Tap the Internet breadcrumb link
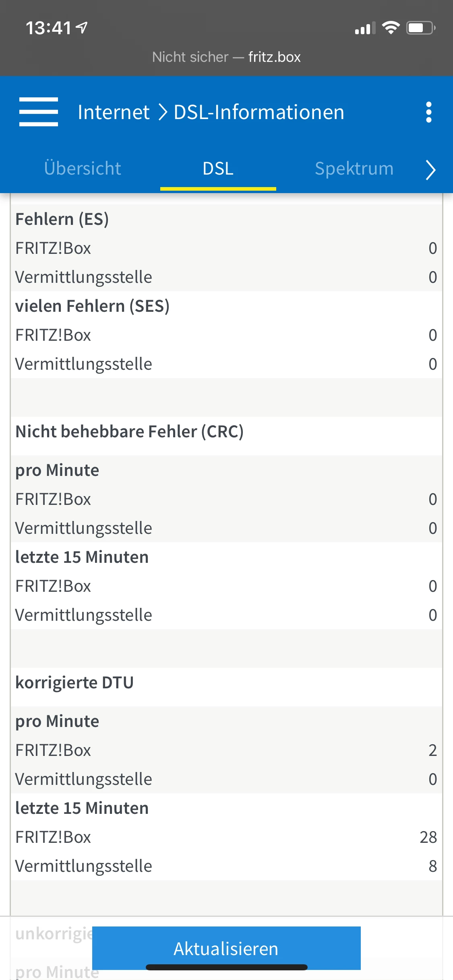Screen dimensions: 453x980 click(x=114, y=112)
